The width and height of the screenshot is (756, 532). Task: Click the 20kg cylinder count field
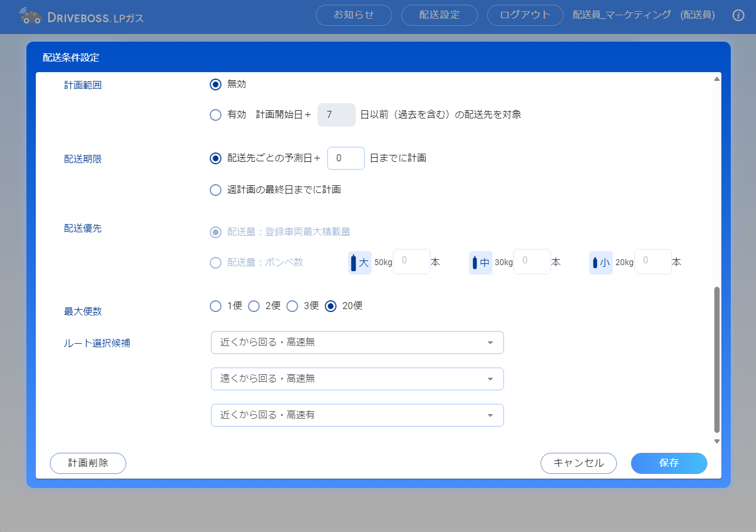(x=653, y=262)
